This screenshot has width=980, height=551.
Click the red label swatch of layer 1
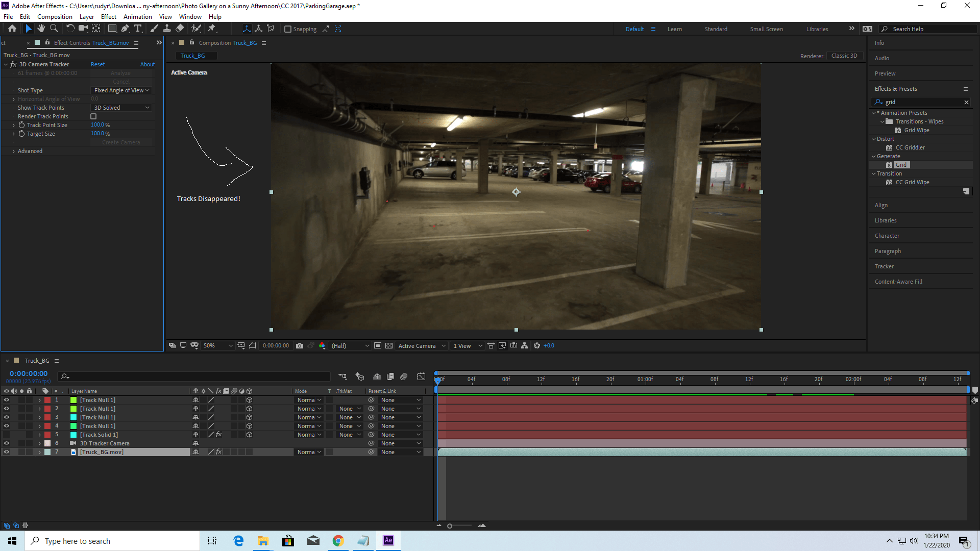tap(47, 400)
